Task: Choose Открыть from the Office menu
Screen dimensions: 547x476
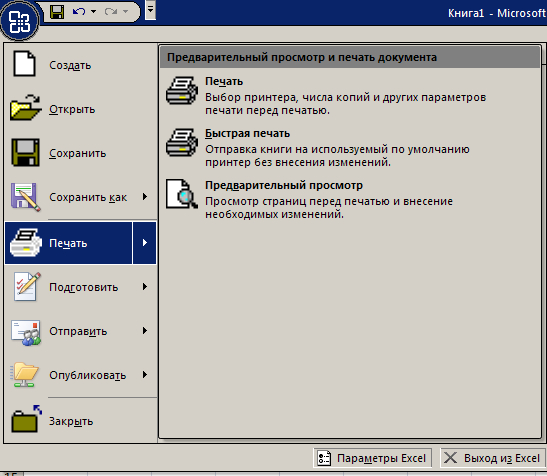Action: coord(81,109)
